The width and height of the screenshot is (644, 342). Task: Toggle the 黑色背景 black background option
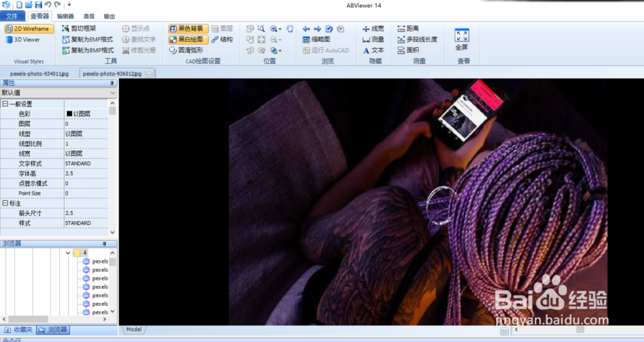(x=188, y=29)
